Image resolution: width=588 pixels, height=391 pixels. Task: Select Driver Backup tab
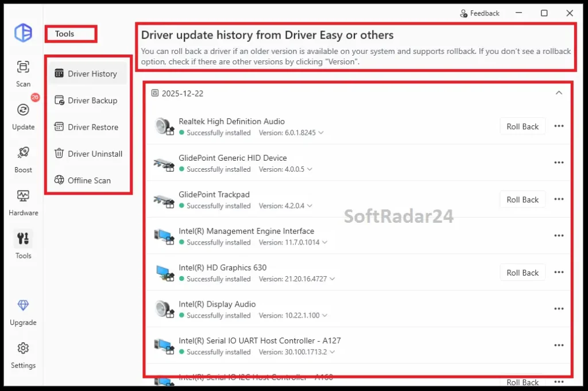[87, 100]
